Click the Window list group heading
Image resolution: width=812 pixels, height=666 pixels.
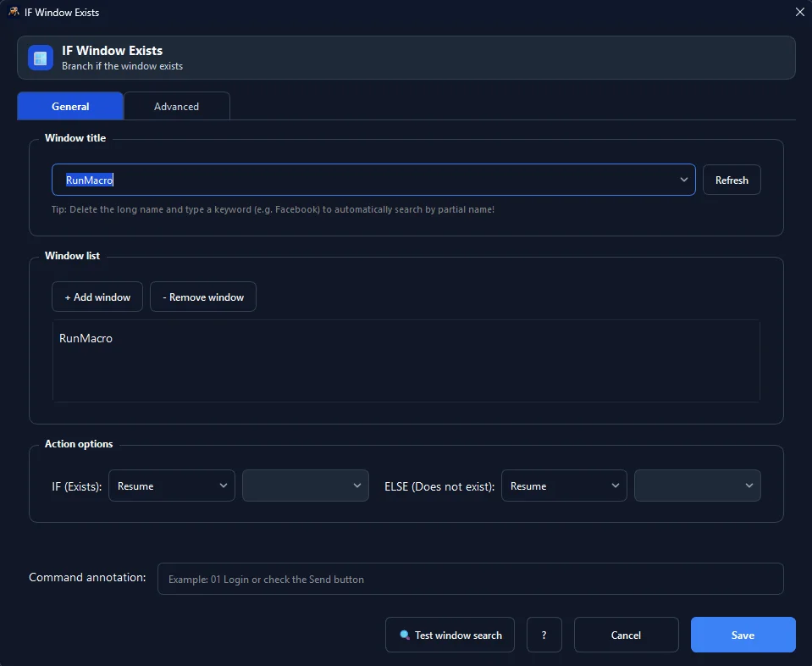point(73,256)
